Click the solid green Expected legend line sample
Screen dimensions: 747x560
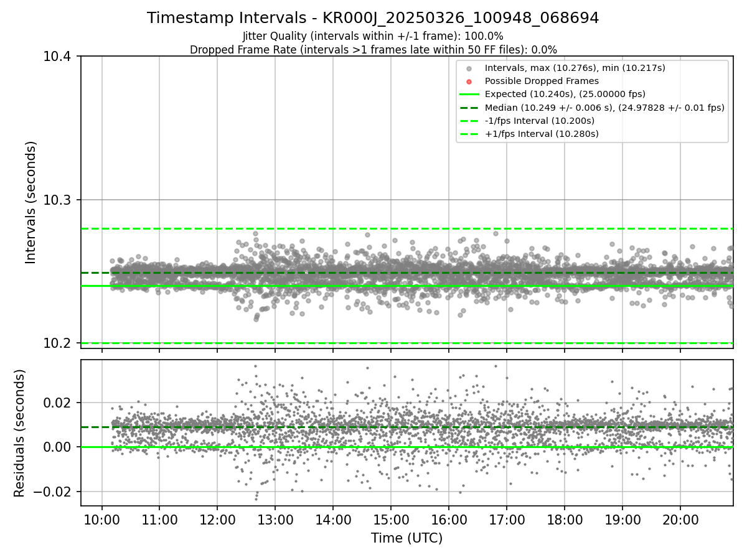coord(469,95)
